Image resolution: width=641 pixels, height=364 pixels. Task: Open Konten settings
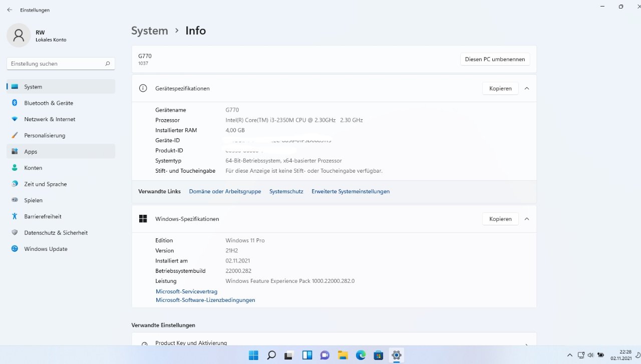point(61,168)
